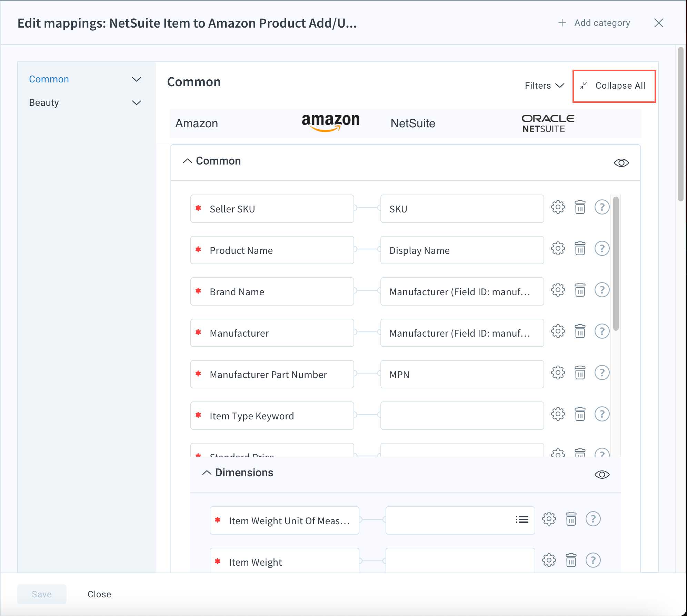Click the Display Name NetSuite field
The height and width of the screenshot is (616, 687).
click(462, 250)
